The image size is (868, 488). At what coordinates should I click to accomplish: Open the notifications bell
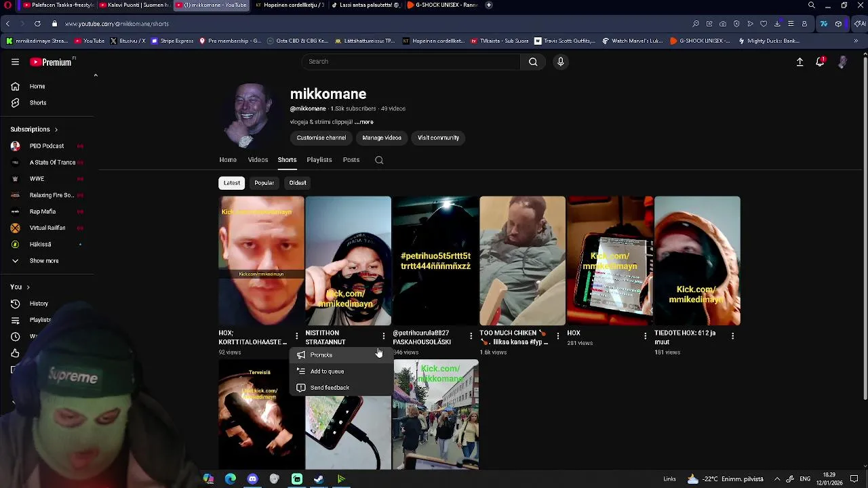coord(820,62)
